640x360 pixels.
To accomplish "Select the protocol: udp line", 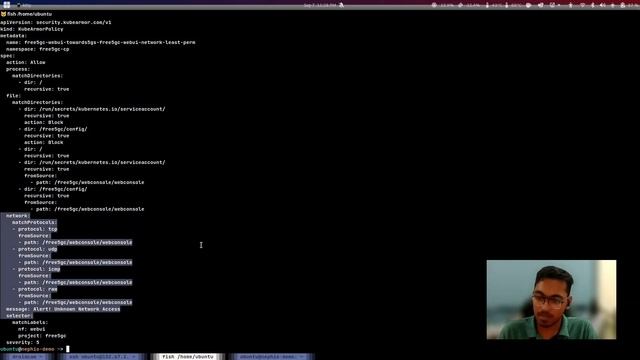I will tap(35, 249).
